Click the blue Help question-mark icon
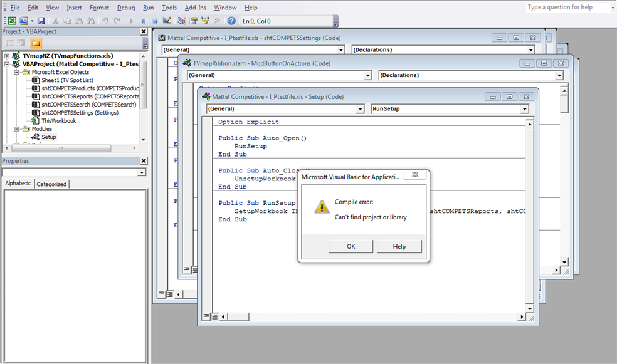This screenshot has width=617, height=364. click(231, 21)
